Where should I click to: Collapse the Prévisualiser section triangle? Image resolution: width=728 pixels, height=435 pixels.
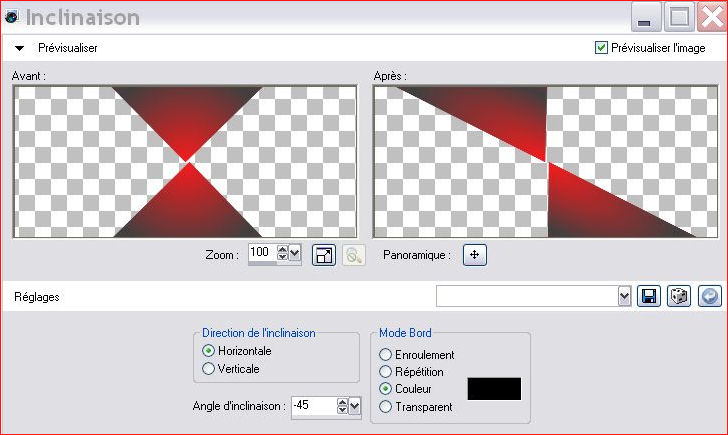pyautogui.click(x=19, y=47)
